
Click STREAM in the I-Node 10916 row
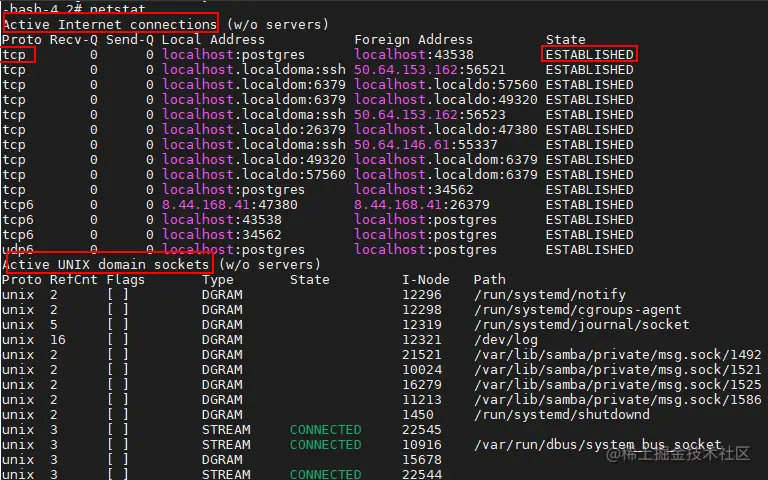[x=226, y=445]
